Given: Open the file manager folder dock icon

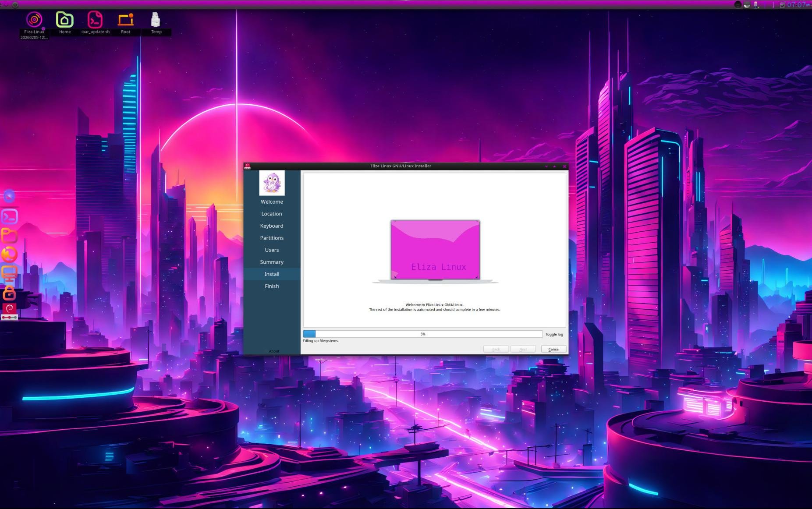Looking at the screenshot, I should tap(9, 235).
